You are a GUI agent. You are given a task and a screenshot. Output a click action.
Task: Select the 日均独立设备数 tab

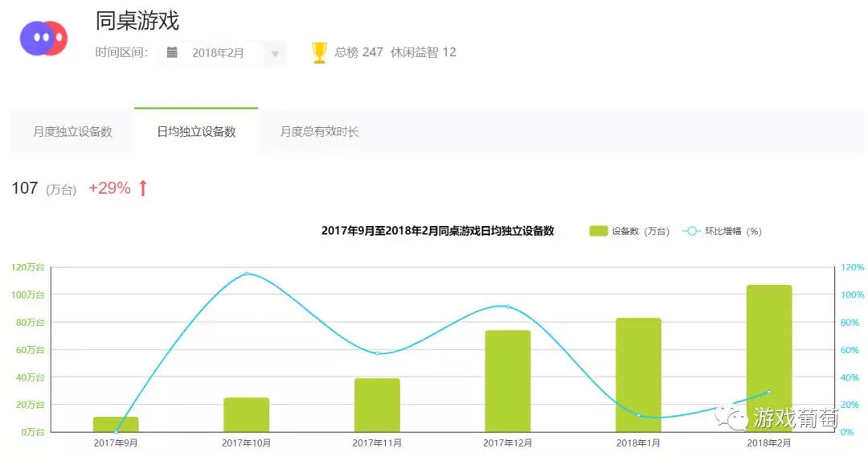197,131
